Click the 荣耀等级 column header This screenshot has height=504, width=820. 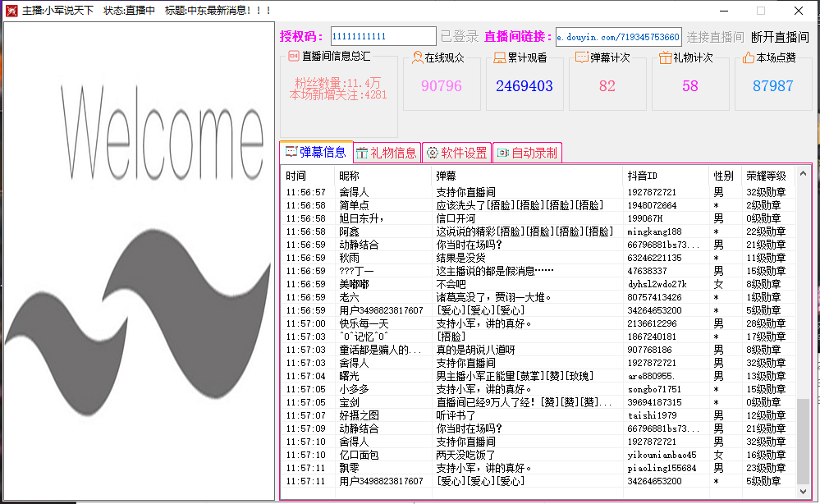(x=767, y=176)
